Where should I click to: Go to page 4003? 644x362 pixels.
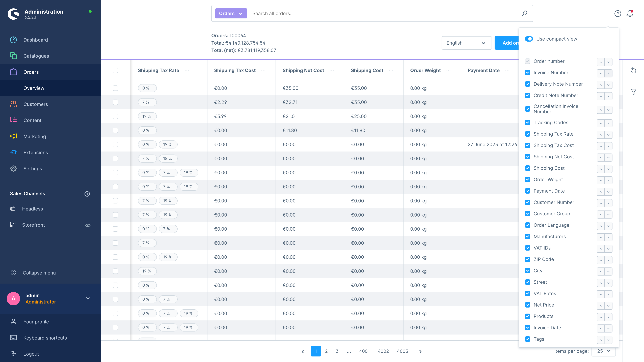[x=402, y=351]
